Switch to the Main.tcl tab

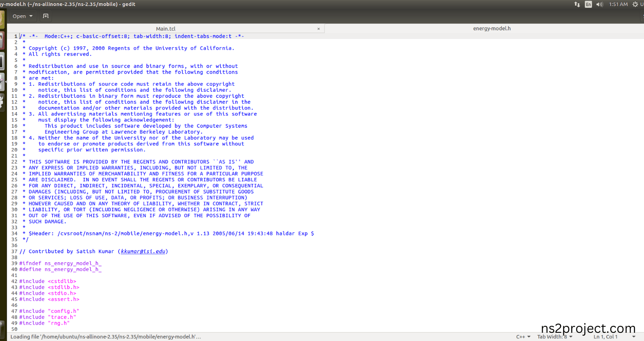166,29
